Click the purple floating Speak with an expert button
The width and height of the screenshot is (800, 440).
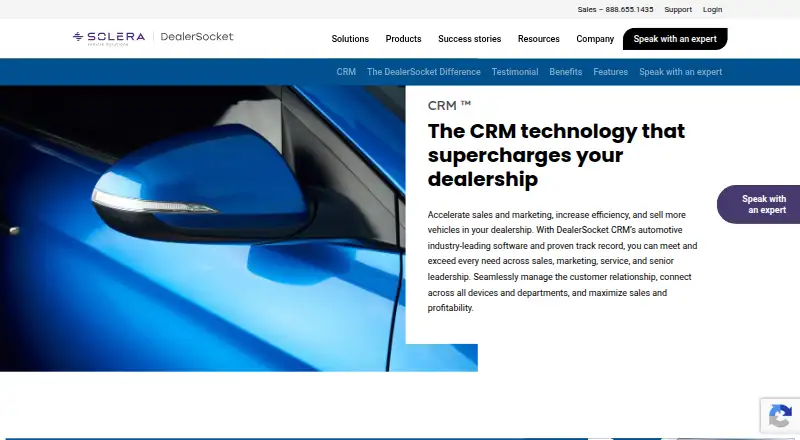click(x=759, y=204)
